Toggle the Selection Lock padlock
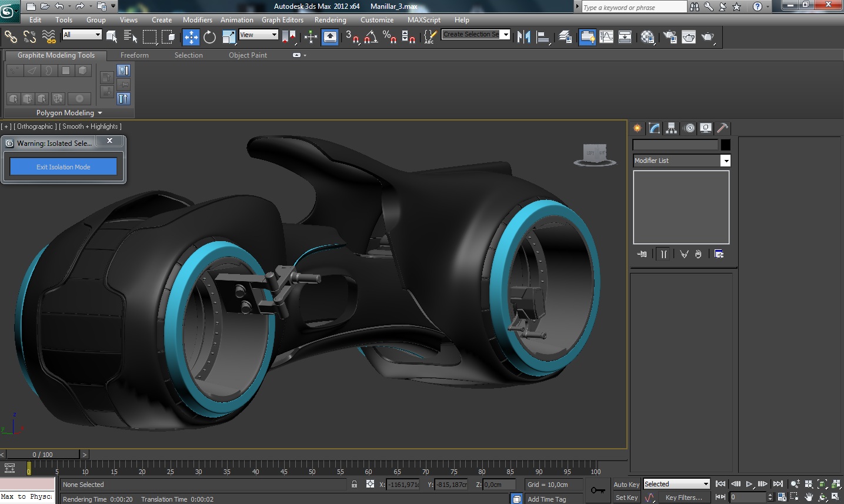This screenshot has height=504, width=844. tap(354, 485)
